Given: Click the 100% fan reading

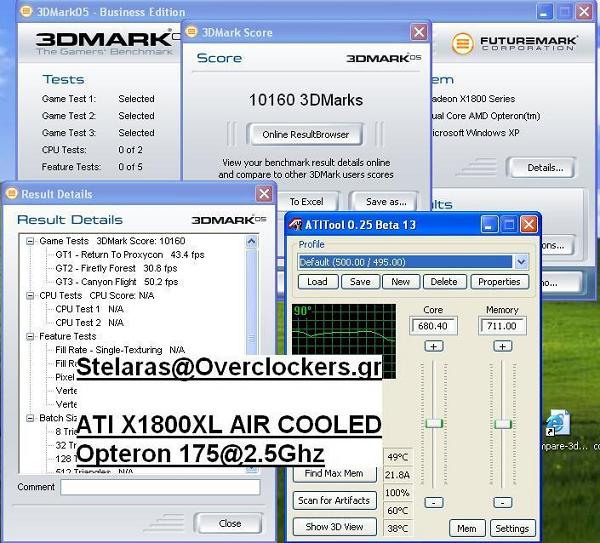Looking at the screenshot, I should [398, 493].
